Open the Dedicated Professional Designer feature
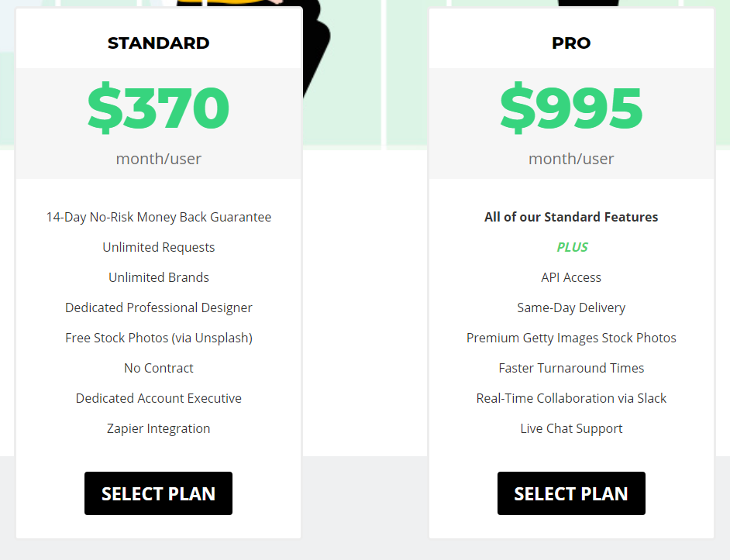Screen dimensions: 730x560 click(158, 307)
